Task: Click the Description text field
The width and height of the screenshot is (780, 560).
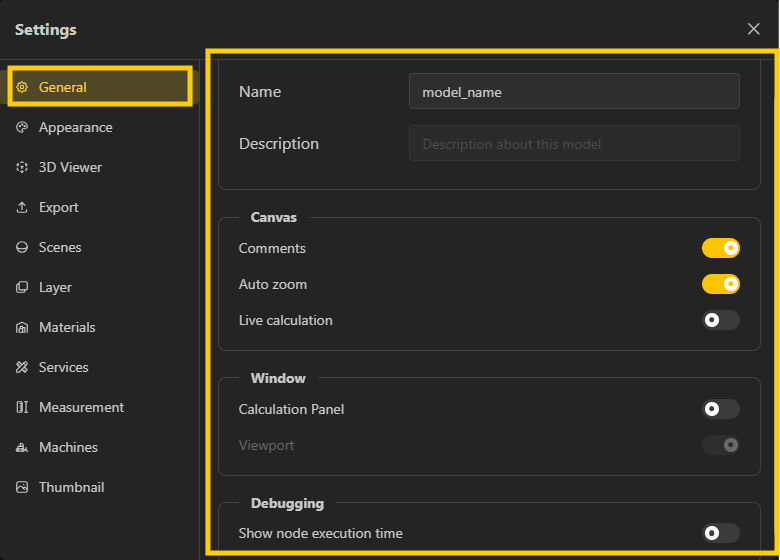Action: 574,143
